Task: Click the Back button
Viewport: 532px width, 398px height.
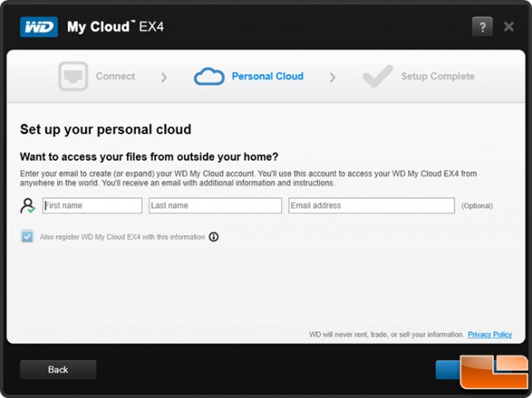Action: point(58,369)
